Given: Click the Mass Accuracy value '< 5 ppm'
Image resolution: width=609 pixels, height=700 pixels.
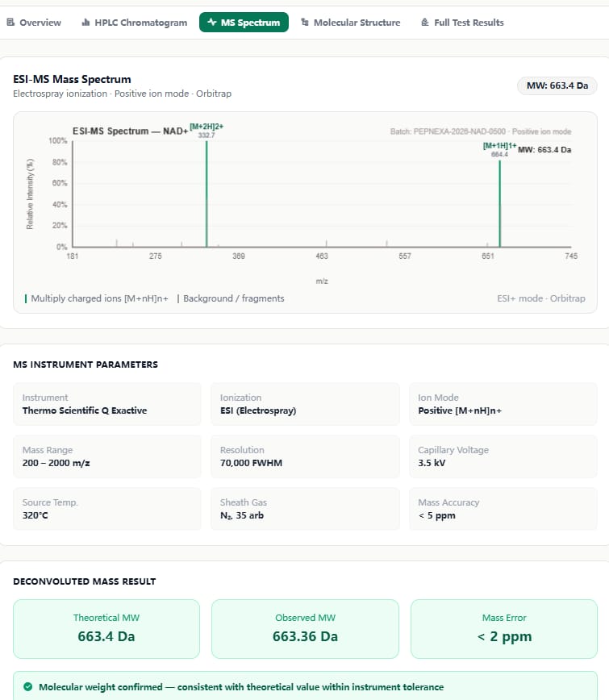Looking at the screenshot, I should tap(436, 515).
